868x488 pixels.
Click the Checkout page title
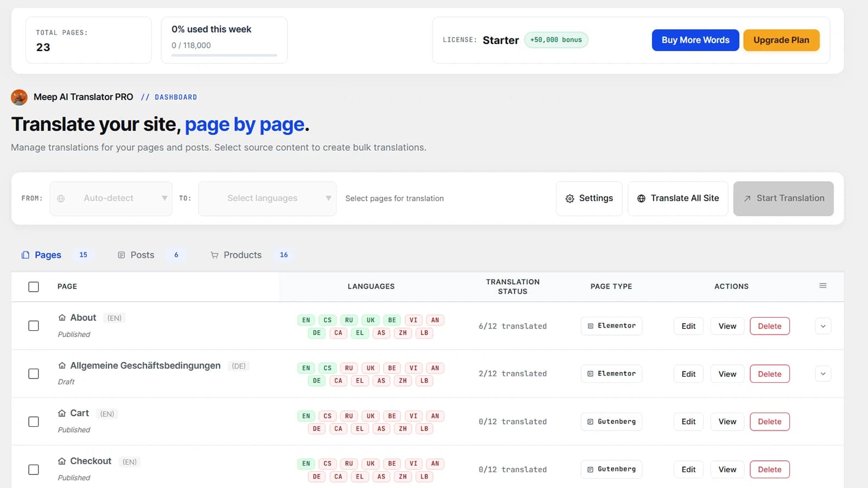pos(91,461)
